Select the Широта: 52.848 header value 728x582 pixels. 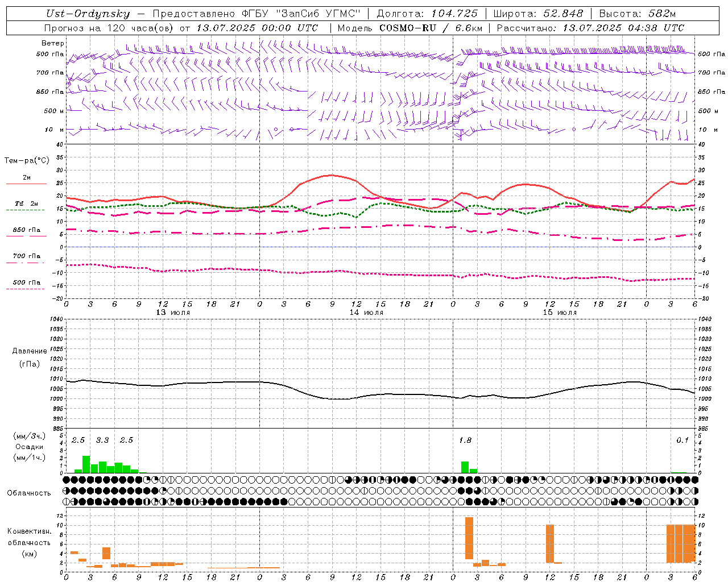pos(538,14)
